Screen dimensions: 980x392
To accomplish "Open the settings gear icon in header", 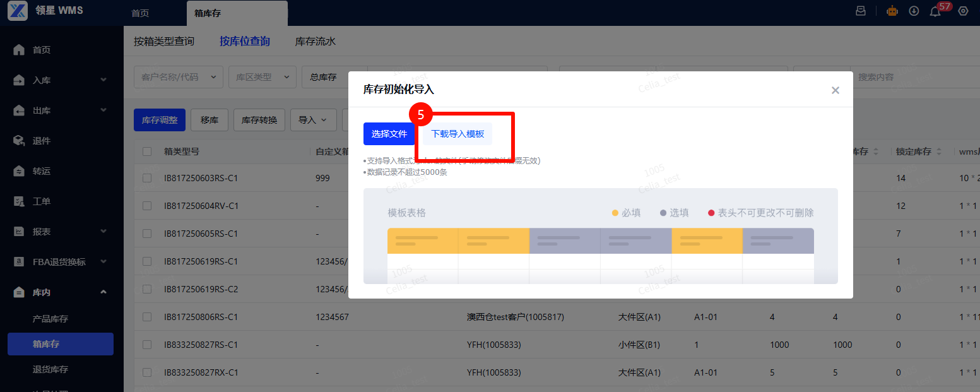I will [x=963, y=11].
